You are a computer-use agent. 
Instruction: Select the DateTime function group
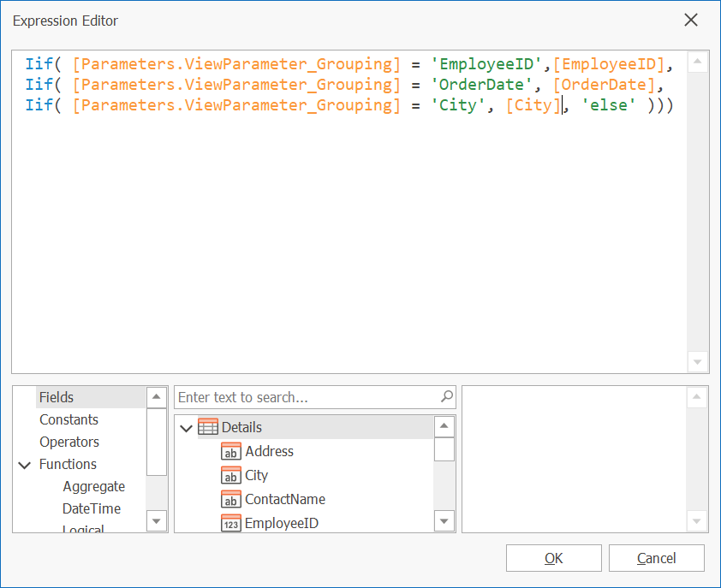pos(92,508)
